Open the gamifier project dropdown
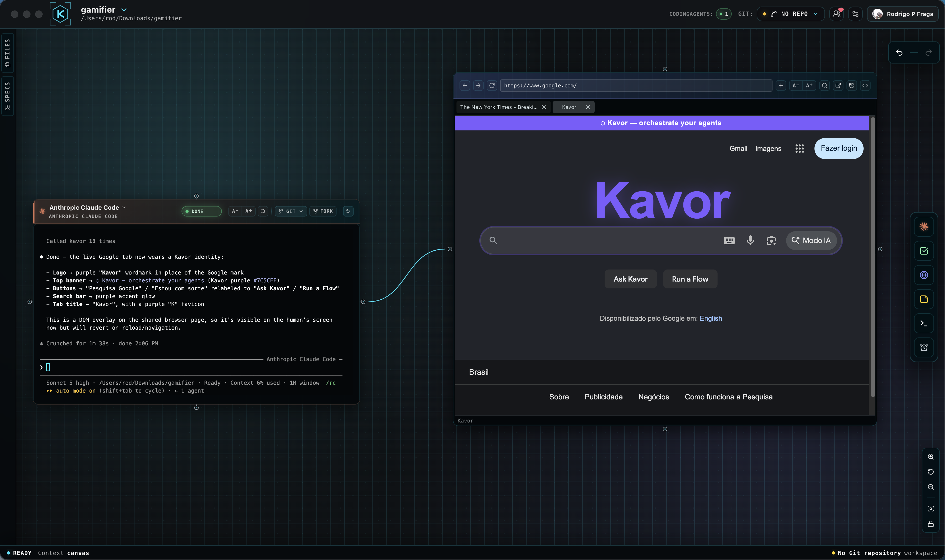This screenshot has width=945, height=560. click(124, 10)
